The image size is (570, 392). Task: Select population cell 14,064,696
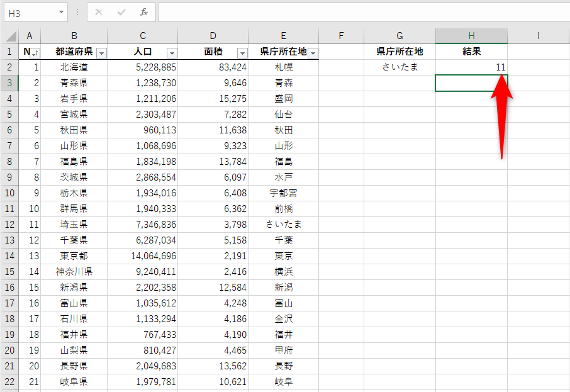[143, 255]
